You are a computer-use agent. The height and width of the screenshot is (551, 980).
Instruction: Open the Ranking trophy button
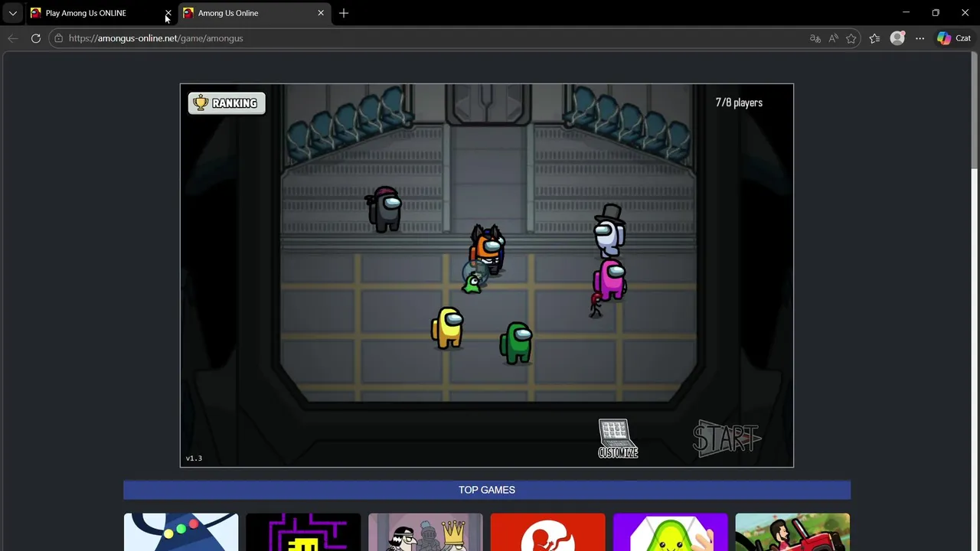tap(227, 103)
